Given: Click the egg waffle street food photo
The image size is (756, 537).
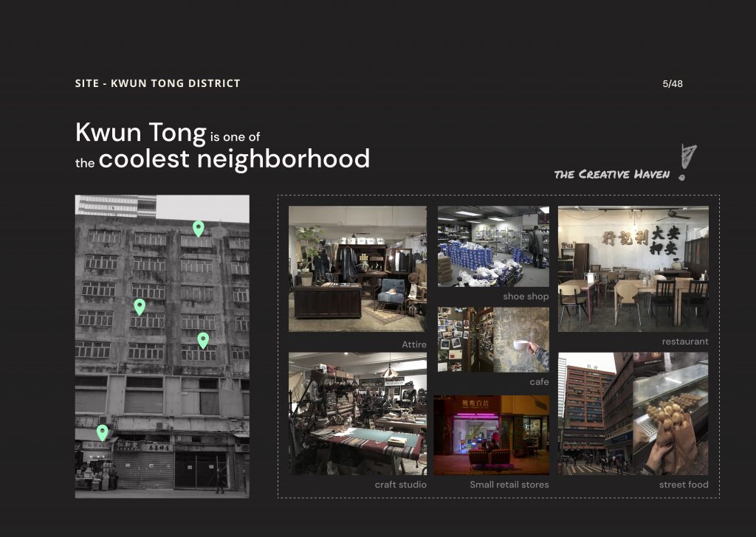Looking at the screenshot, I should click(x=670, y=413).
